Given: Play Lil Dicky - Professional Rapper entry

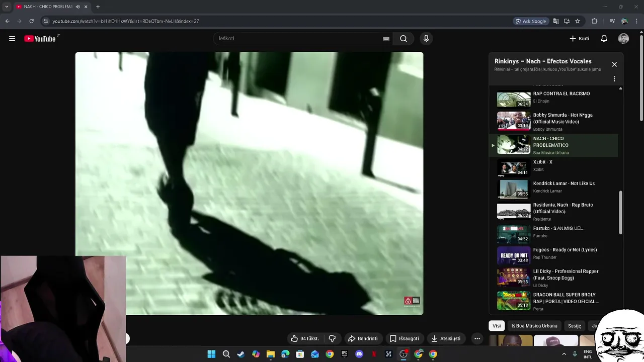Looking at the screenshot, I should (x=553, y=278).
